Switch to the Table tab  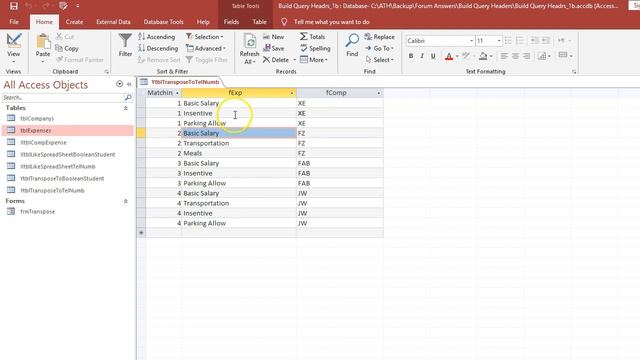259,22
